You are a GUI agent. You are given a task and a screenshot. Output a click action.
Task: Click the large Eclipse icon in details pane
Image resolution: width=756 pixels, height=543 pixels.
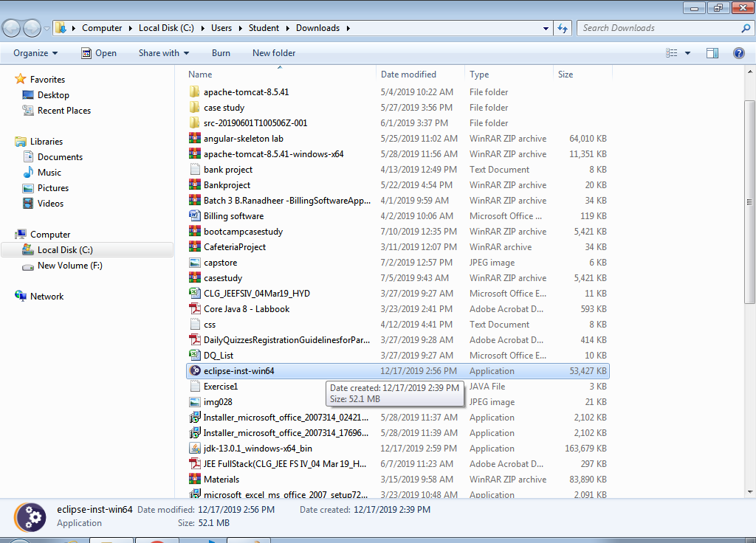(x=30, y=517)
